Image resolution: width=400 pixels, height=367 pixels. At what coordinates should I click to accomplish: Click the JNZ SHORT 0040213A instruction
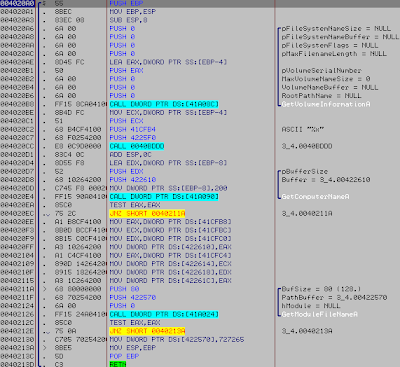click(147, 331)
